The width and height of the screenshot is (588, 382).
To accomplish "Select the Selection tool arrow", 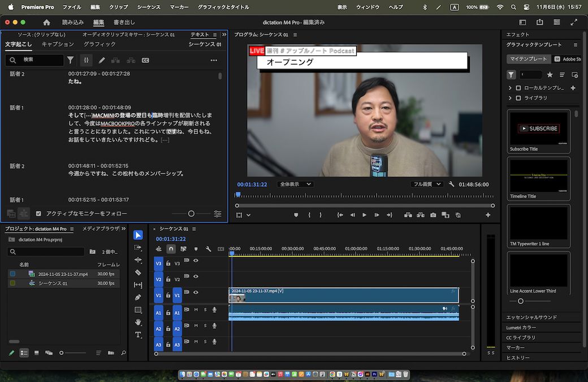I will pos(138,235).
